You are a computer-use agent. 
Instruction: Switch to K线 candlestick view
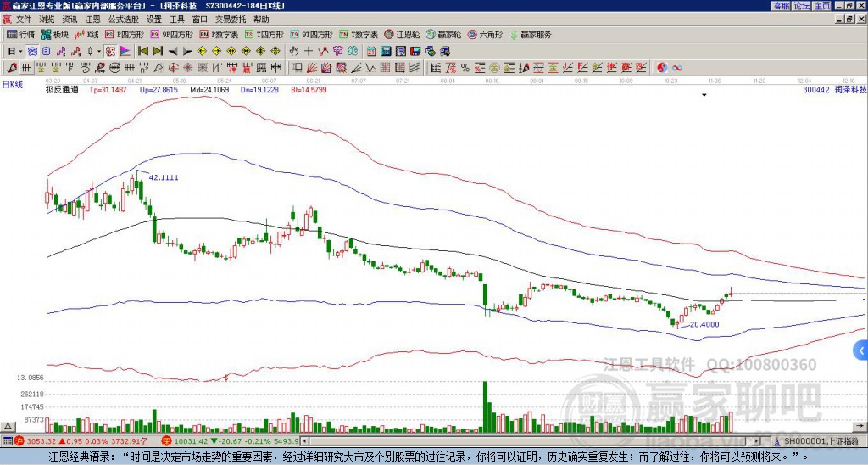(x=86, y=34)
